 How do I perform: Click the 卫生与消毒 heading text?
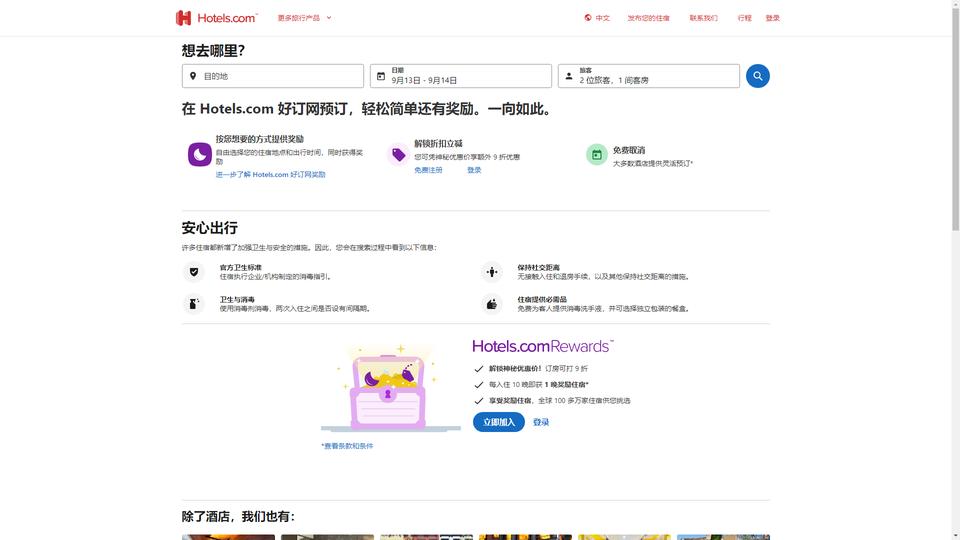coord(237,299)
